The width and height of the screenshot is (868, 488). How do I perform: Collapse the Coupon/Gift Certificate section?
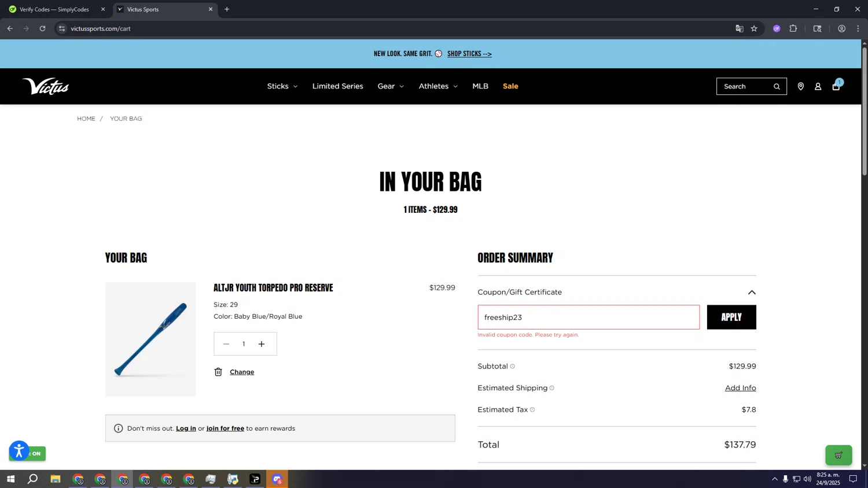coord(752,293)
